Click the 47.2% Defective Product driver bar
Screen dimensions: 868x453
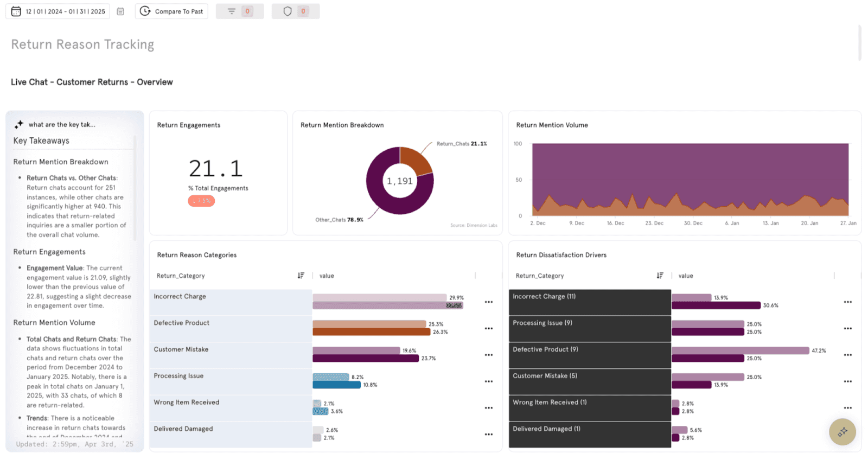[x=741, y=350]
